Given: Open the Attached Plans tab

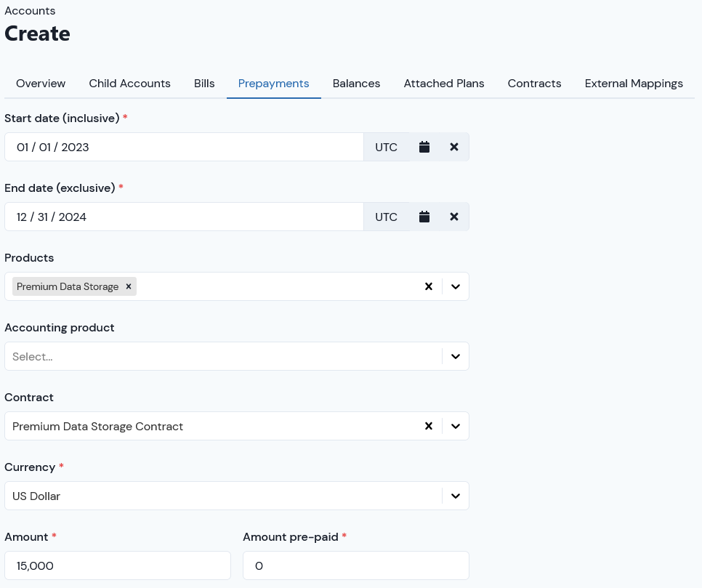Looking at the screenshot, I should coord(444,84).
